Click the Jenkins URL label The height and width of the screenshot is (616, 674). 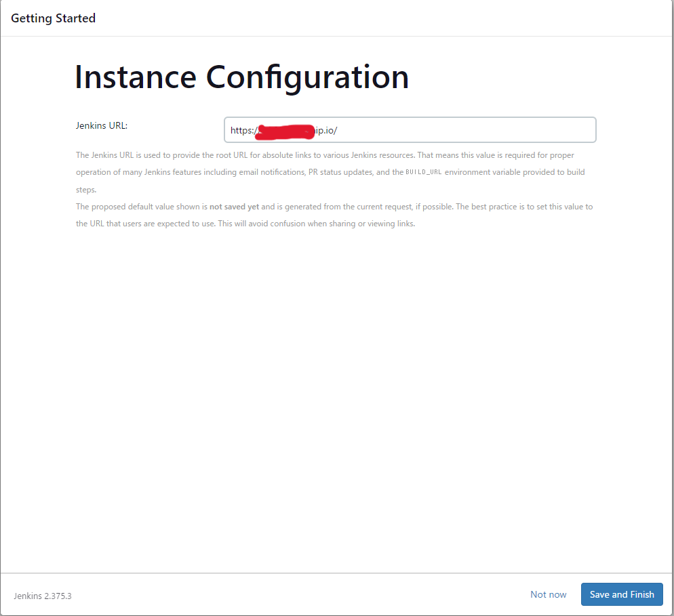click(x=102, y=125)
